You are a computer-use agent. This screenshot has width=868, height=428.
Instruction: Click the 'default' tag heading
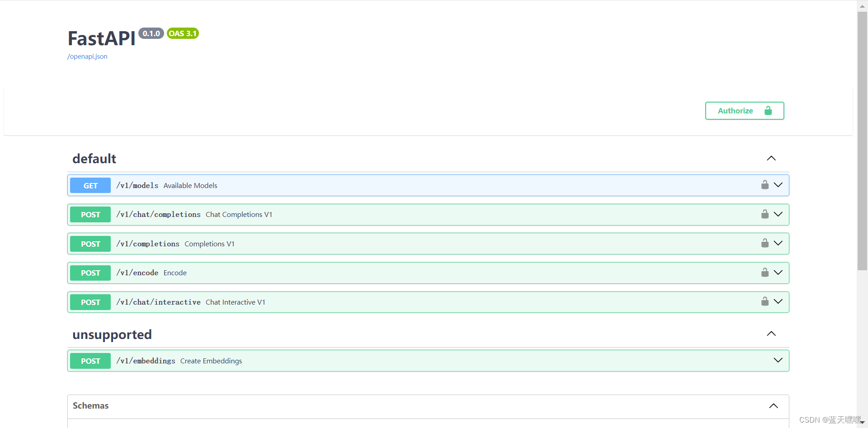coord(94,159)
